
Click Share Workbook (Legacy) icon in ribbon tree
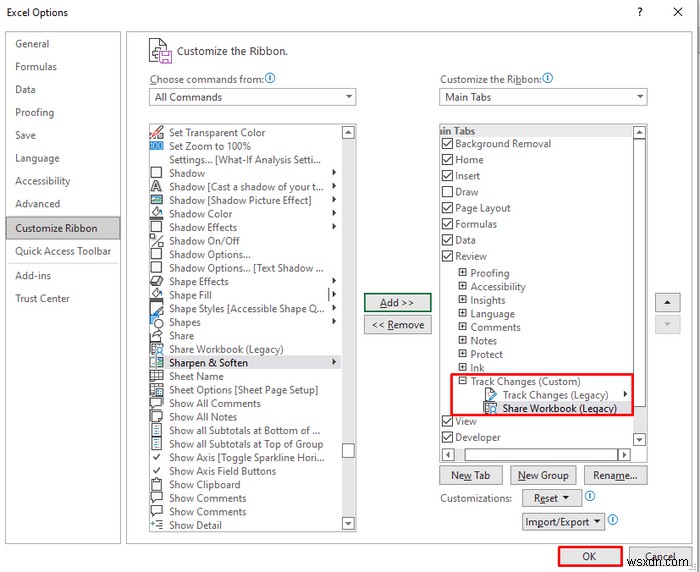491,408
